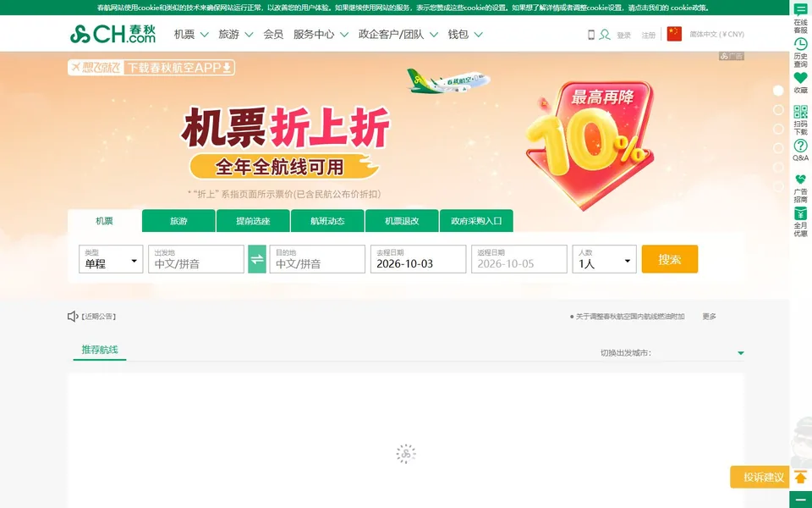Select the 推荐航线 tab
Viewport: 812px width, 508px height.
[100, 350]
